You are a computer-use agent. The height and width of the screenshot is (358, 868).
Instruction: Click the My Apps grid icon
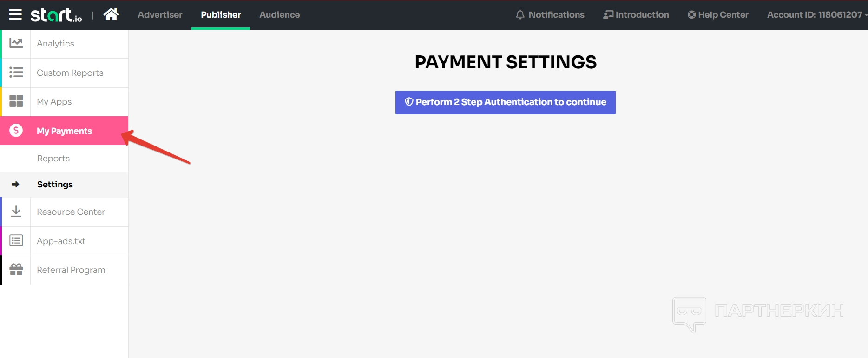[x=16, y=101]
